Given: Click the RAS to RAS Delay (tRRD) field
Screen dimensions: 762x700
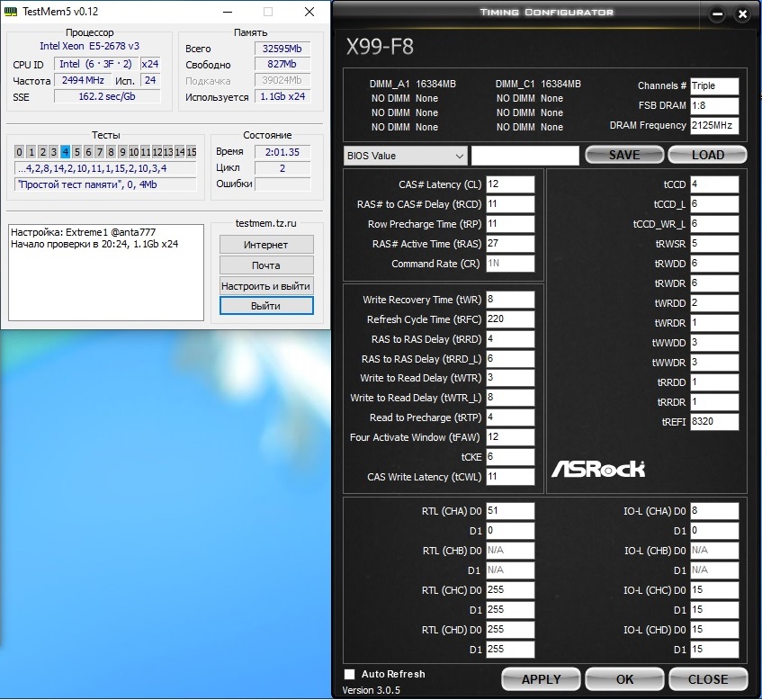Looking at the screenshot, I should click(510, 339).
